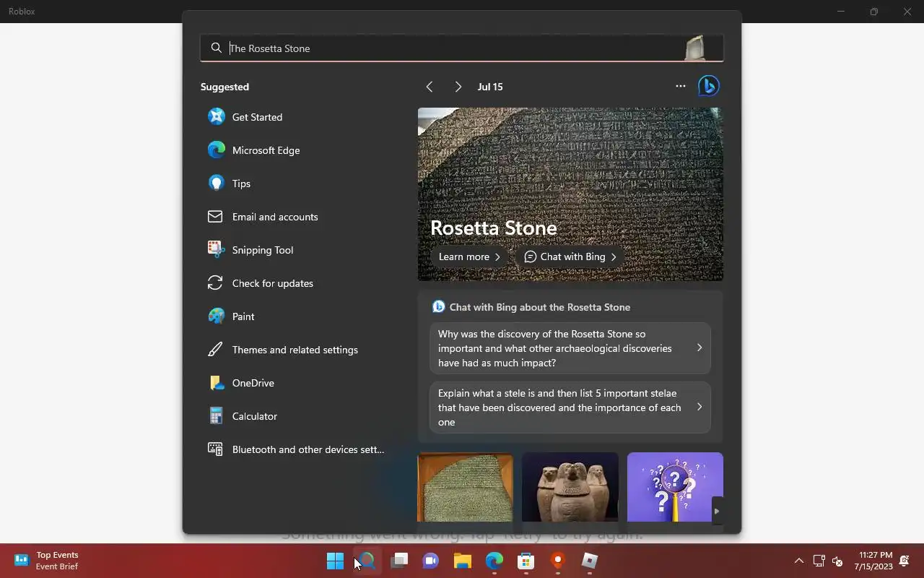The height and width of the screenshot is (578, 924).
Task: Open Check for updates icon
Action: tap(215, 283)
